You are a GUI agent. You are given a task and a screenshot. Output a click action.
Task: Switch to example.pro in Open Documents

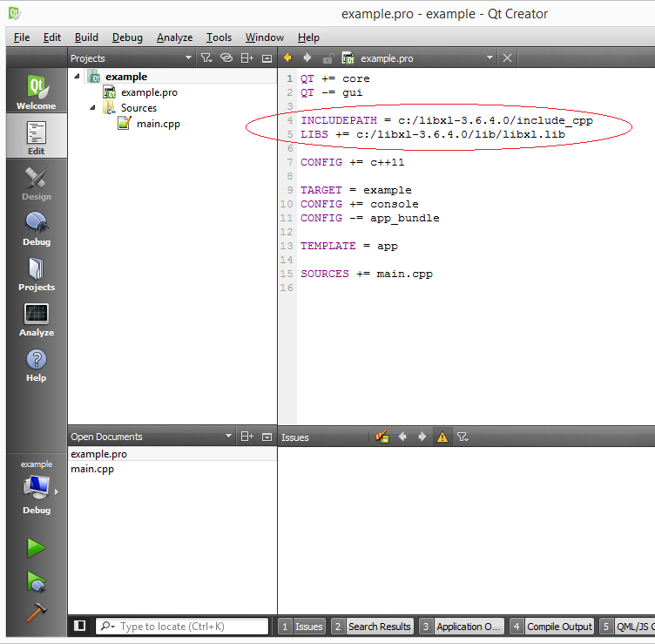point(172,454)
